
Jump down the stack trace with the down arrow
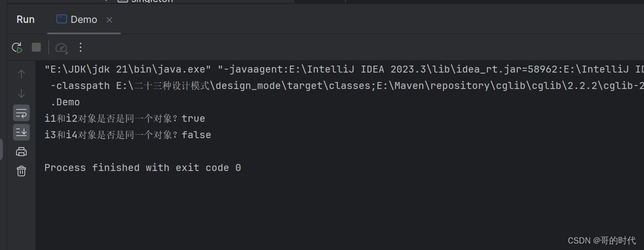coord(21,93)
